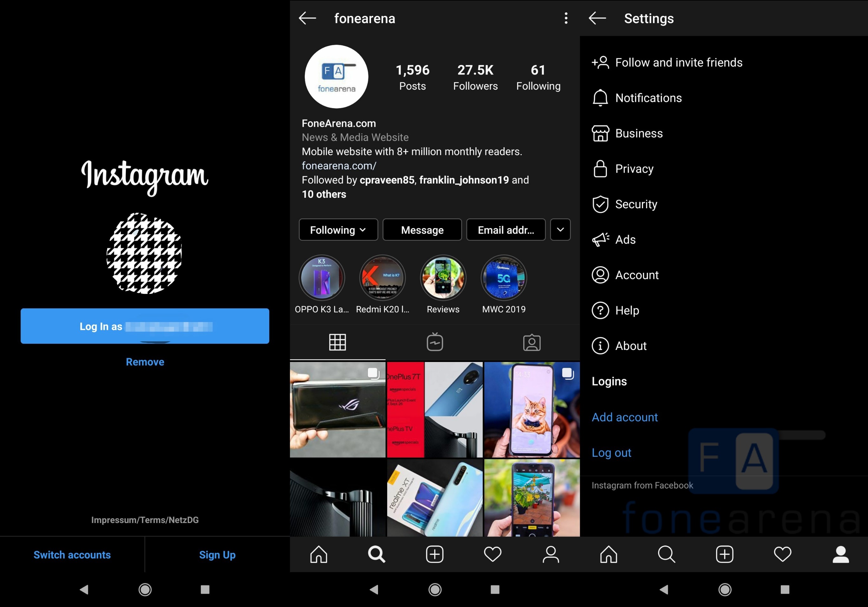868x607 pixels.
Task: Tap the Notifications heart icon
Action: [x=493, y=555]
